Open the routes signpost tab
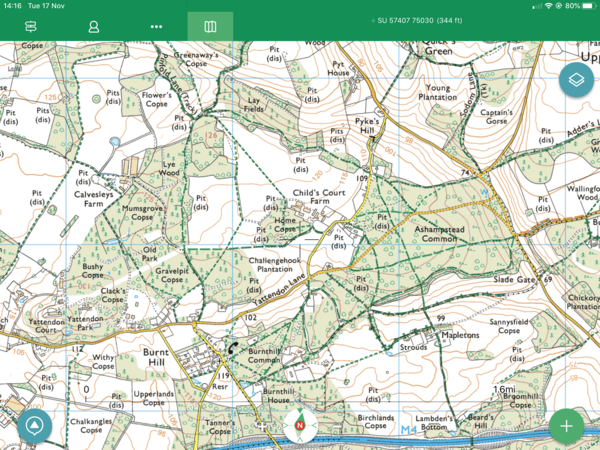The width and height of the screenshot is (600, 450). [x=31, y=26]
